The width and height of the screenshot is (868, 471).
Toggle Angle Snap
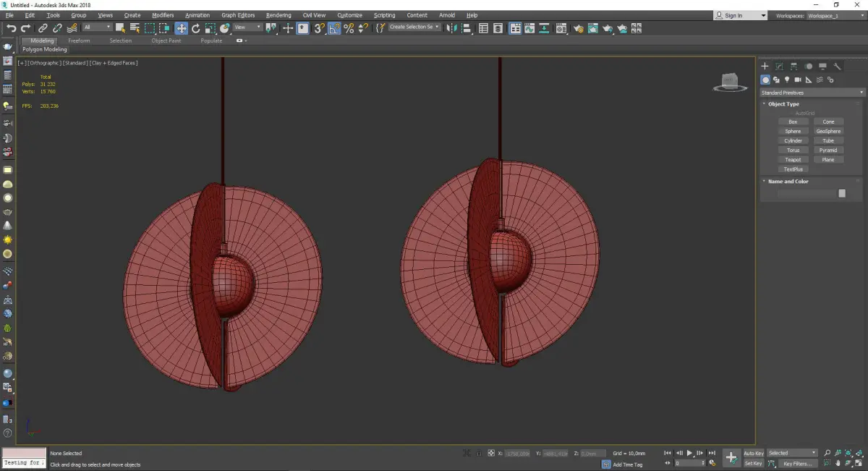pos(334,28)
